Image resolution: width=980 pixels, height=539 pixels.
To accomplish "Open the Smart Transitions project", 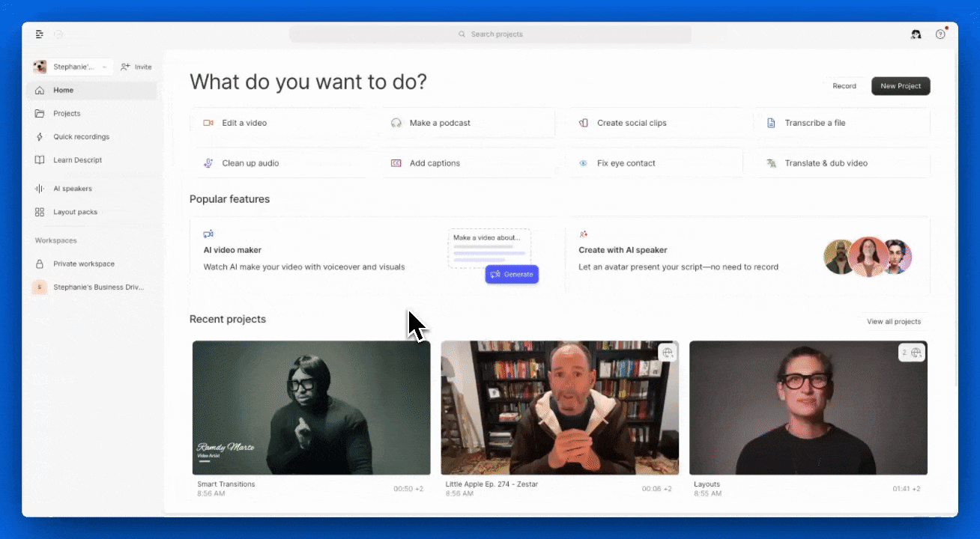I will click(311, 407).
